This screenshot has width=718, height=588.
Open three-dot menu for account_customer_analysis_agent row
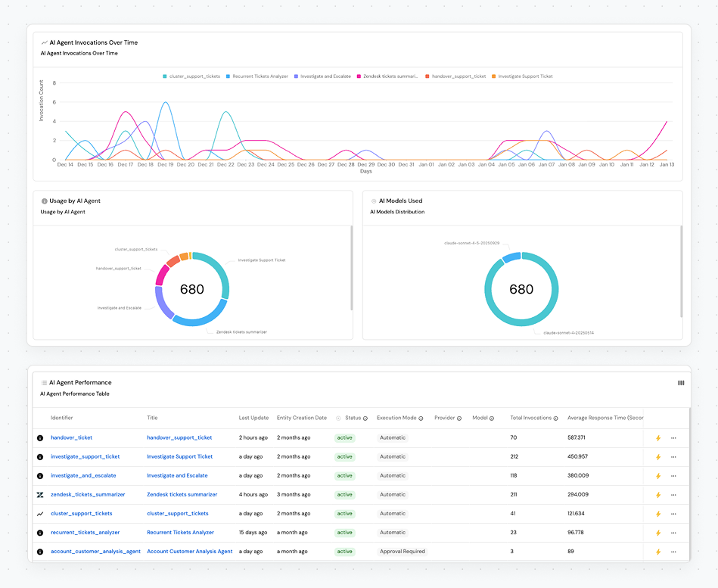click(x=673, y=552)
